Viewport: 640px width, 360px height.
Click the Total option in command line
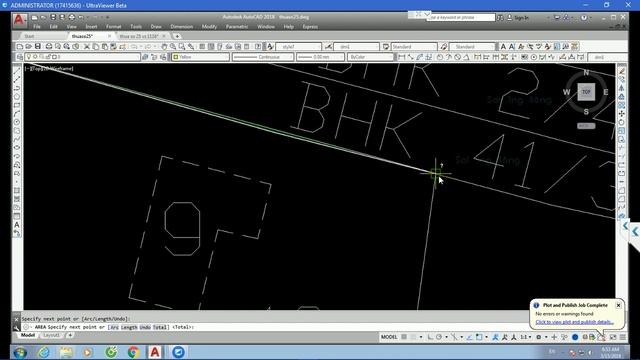click(160, 327)
